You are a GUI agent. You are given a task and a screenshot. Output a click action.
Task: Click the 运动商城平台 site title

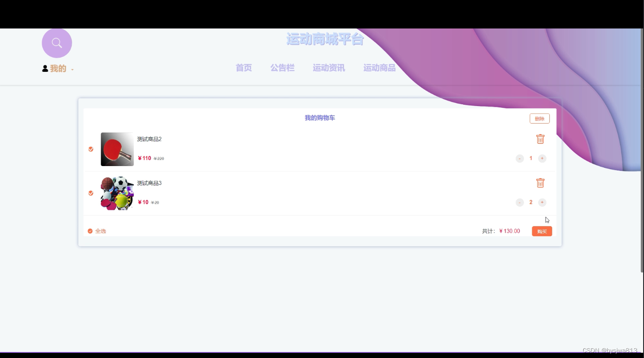325,39
